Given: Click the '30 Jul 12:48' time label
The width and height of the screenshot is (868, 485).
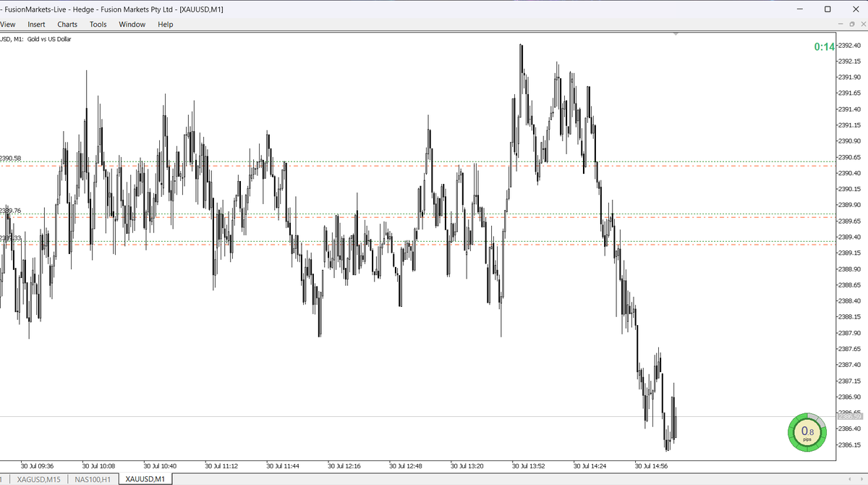Looking at the screenshot, I should tap(406, 466).
